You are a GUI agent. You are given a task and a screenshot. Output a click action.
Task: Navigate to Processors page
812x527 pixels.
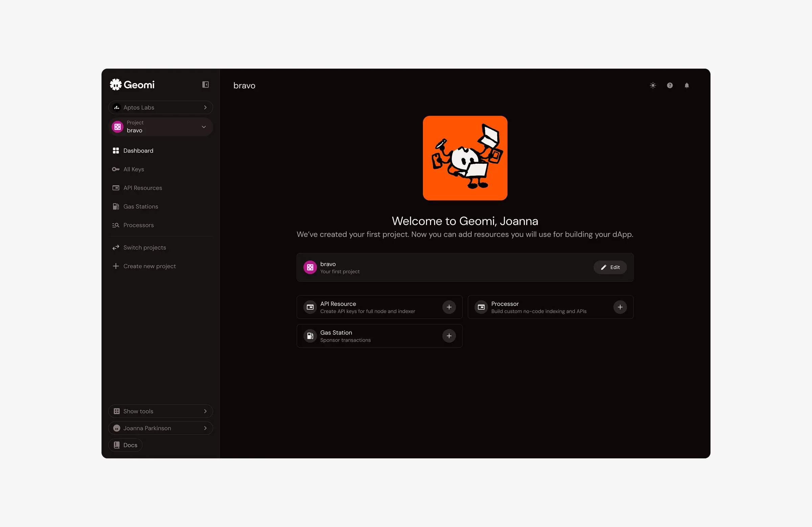click(x=138, y=225)
